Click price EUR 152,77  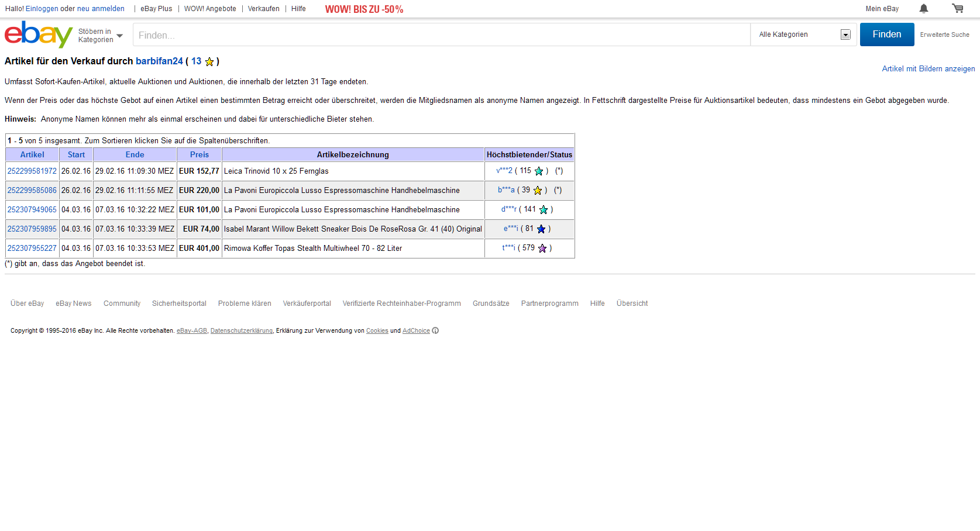point(199,171)
